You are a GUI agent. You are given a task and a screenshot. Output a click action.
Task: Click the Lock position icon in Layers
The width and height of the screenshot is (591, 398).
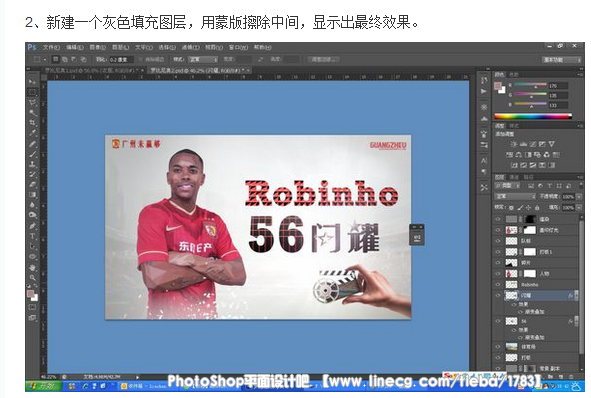(529, 208)
